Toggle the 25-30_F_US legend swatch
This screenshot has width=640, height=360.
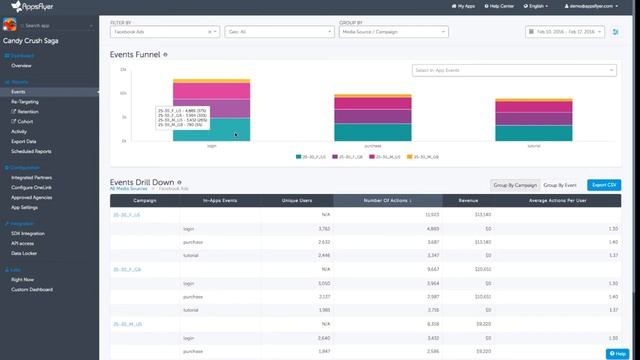pos(298,157)
